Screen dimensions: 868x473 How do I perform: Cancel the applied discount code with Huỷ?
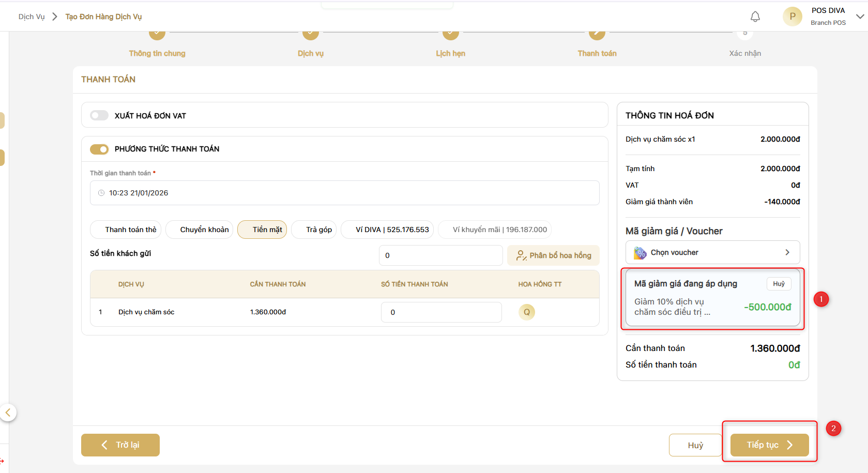coord(778,284)
